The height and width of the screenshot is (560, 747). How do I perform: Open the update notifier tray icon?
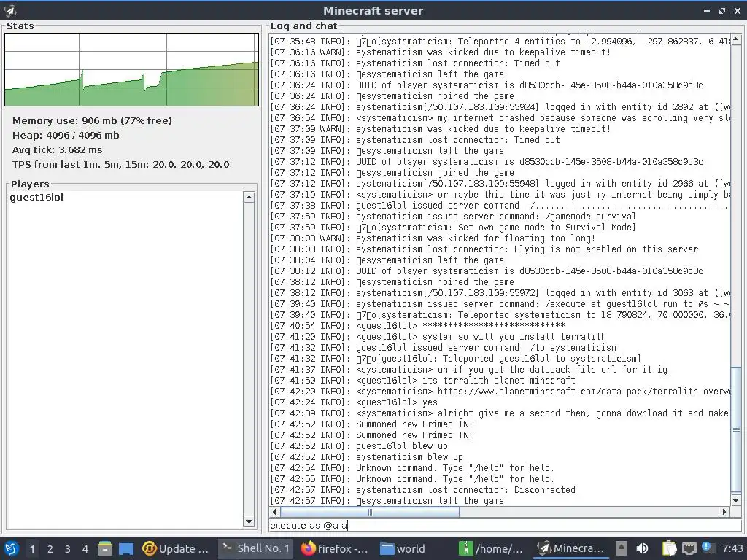706,548
